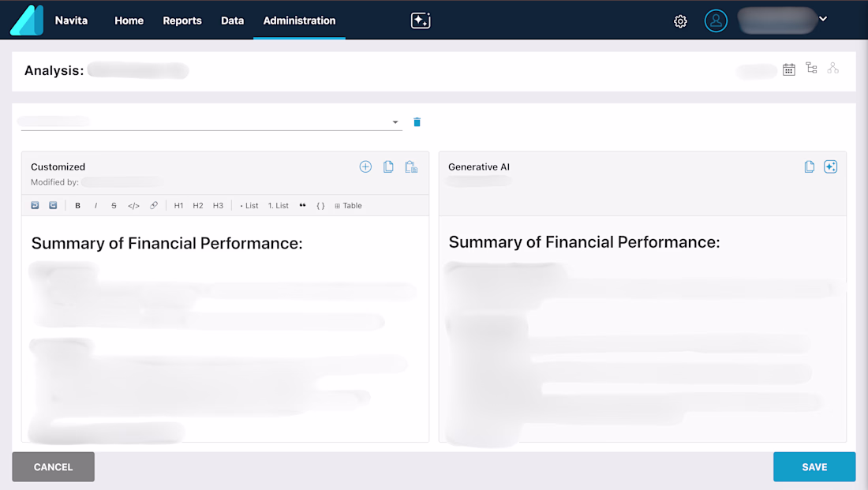The height and width of the screenshot is (490, 868).
Task: Redo in the editor toolbar
Action: [53, 205]
